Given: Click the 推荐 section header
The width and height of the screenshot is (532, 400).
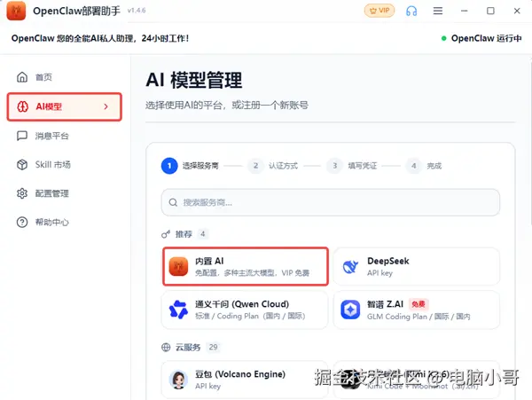Looking at the screenshot, I should tap(184, 234).
